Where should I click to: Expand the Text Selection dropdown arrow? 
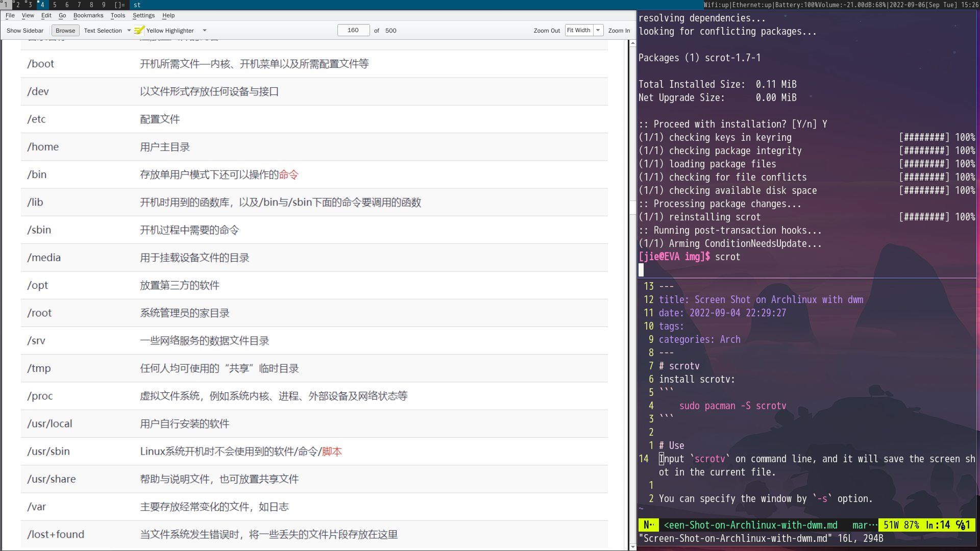(x=129, y=31)
